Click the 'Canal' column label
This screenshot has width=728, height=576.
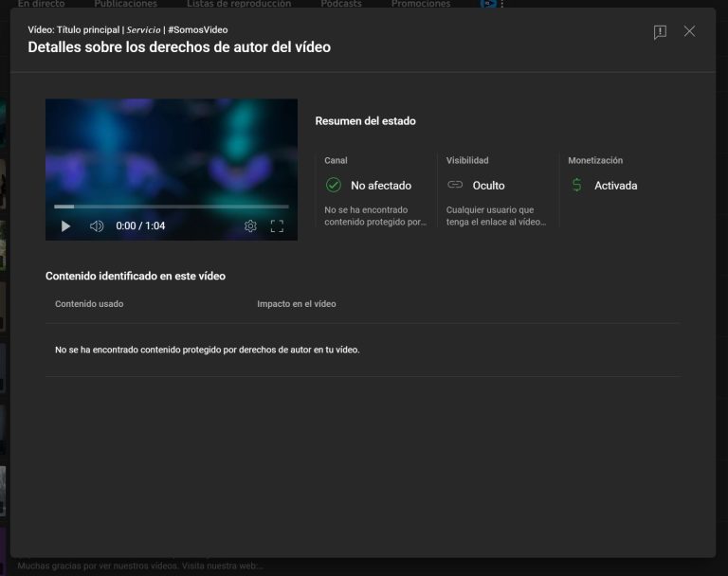point(336,161)
